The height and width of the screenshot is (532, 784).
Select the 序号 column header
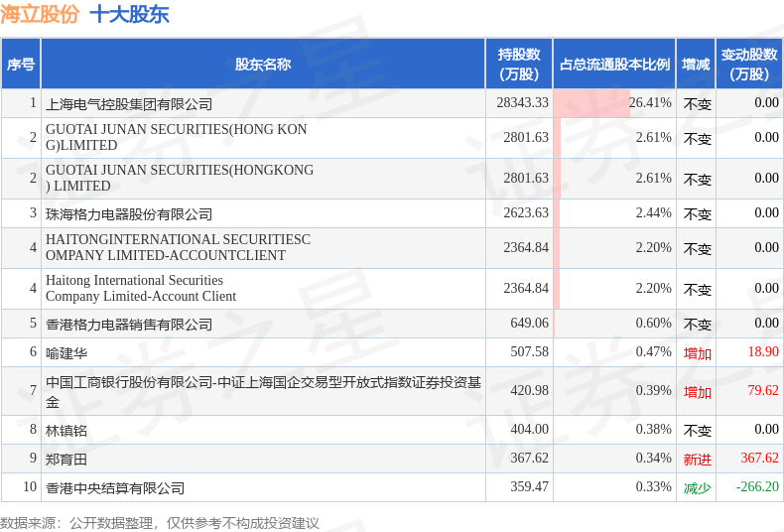pyautogui.click(x=21, y=64)
